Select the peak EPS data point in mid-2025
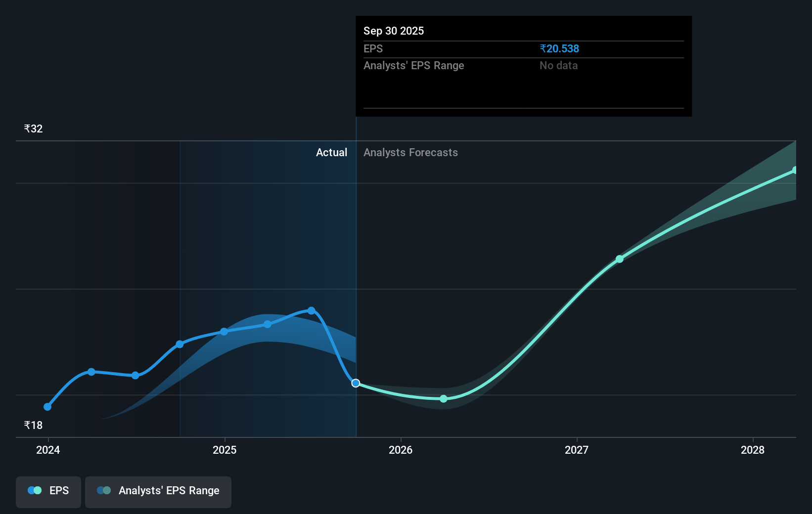This screenshot has height=514, width=812. pos(311,310)
